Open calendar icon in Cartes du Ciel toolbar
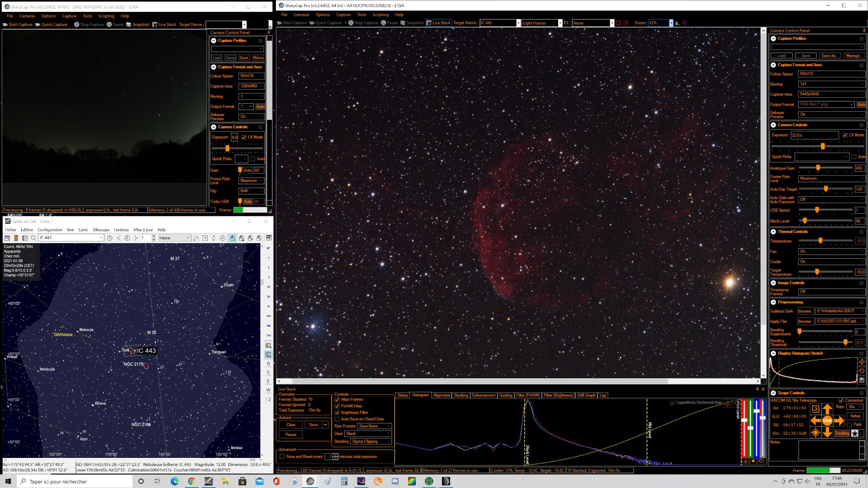The image size is (868, 488). pos(7,238)
